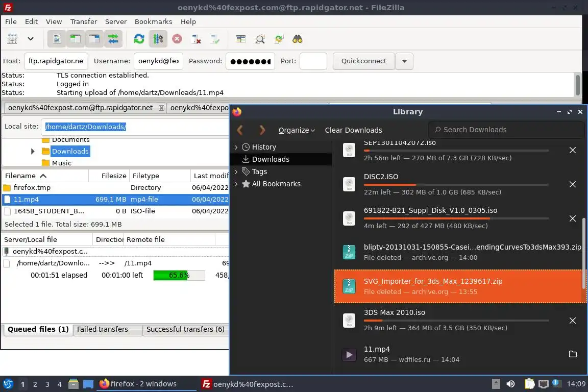
Task: Switch to the Successful transfers (6) tab
Action: click(185, 329)
